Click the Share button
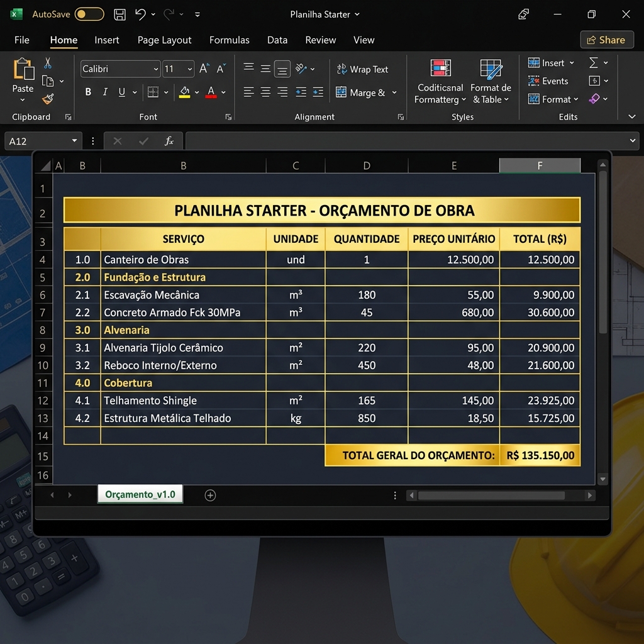The image size is (644, 644). (607, 40)
